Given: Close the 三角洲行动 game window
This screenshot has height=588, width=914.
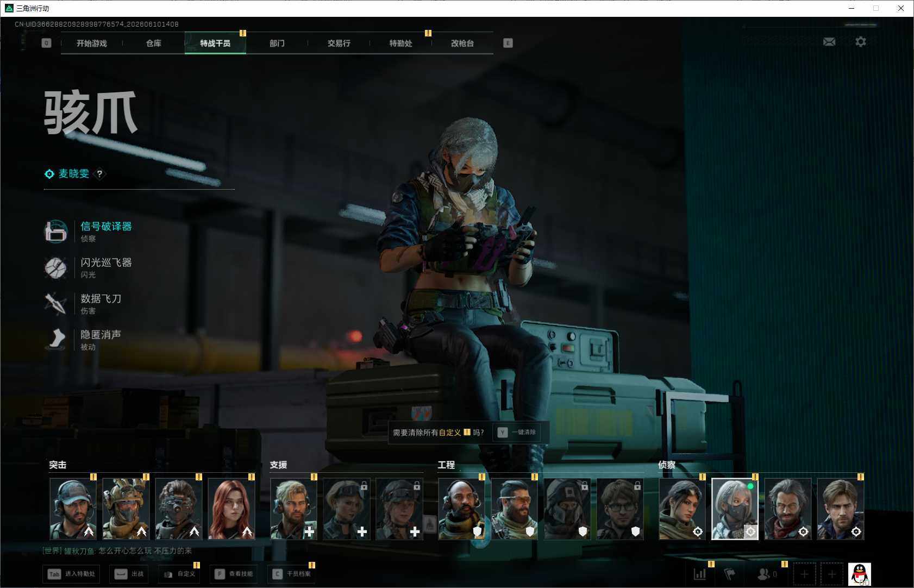Looking at the screenshot, I should (900, 8).
